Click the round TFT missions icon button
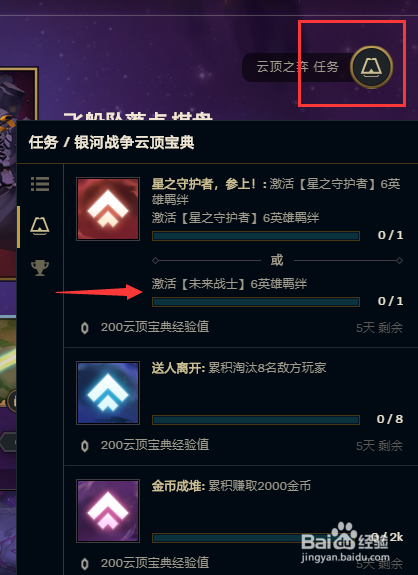 point(371,67)
